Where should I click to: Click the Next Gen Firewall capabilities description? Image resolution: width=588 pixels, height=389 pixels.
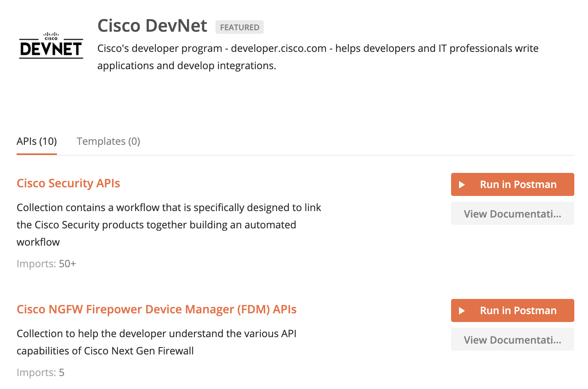click(x=156, y=342)
